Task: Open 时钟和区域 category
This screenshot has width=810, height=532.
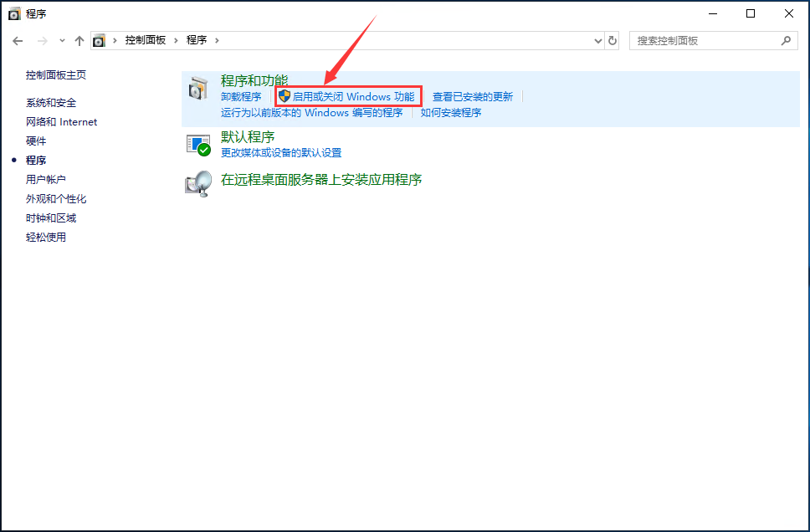Action: (x=51, y=218)
